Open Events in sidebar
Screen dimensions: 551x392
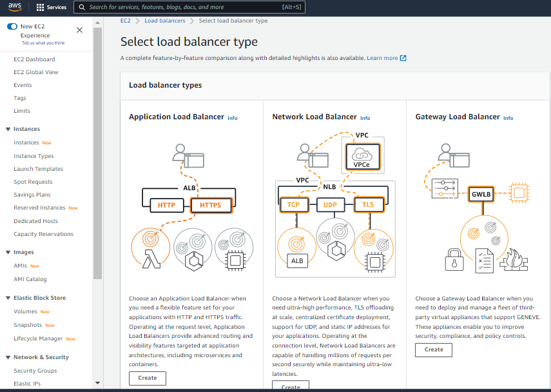coord(23,85)
